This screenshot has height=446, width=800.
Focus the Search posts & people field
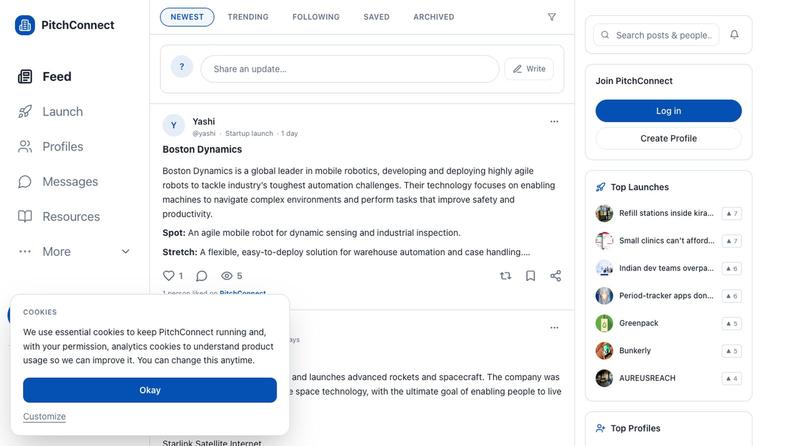pyautogui.click(x=656, y=35)
